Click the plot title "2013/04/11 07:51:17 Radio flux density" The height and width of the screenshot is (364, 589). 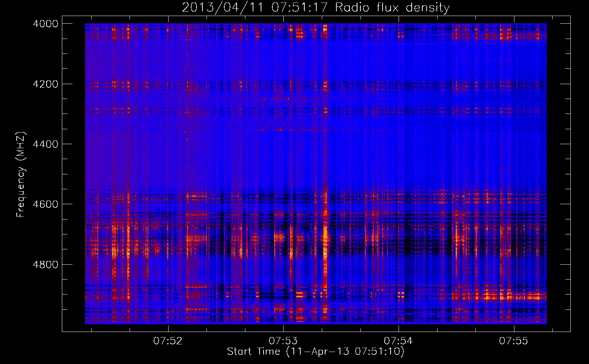316,8
